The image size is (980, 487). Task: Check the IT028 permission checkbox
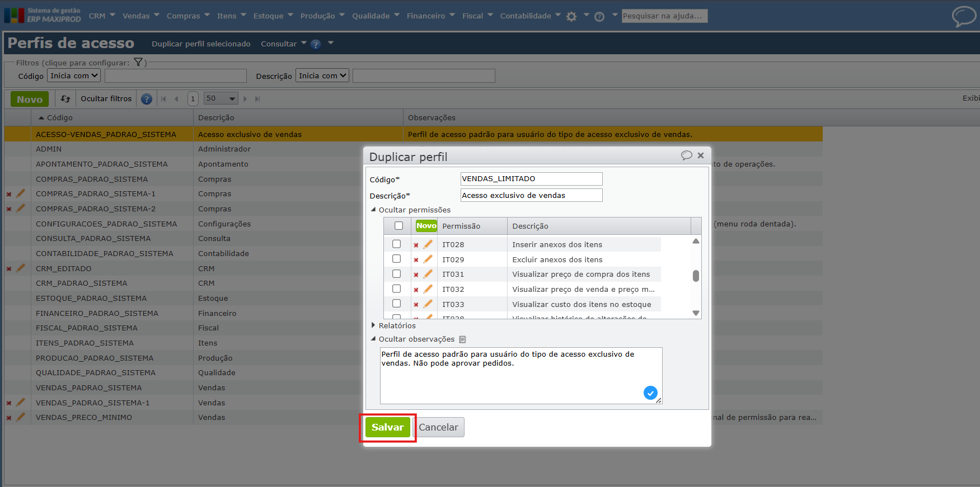pos(396,244)
